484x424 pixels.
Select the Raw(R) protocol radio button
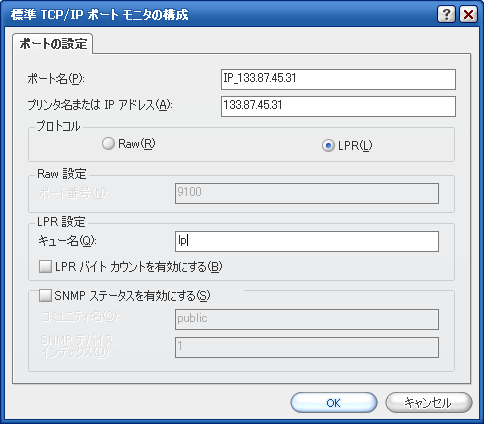pos(108,144)
